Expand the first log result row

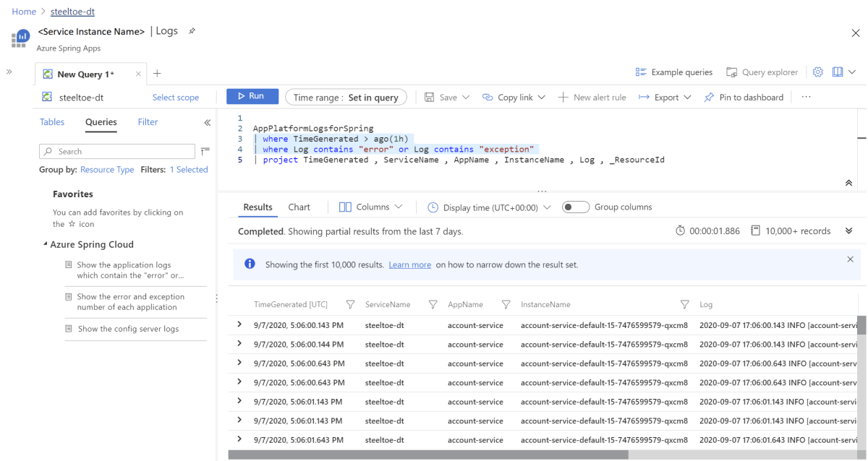[239, 325]
